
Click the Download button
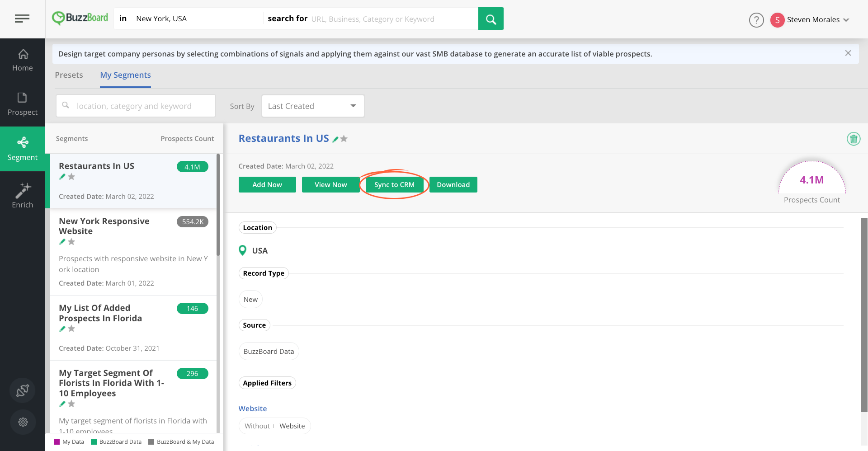(453, 185)
